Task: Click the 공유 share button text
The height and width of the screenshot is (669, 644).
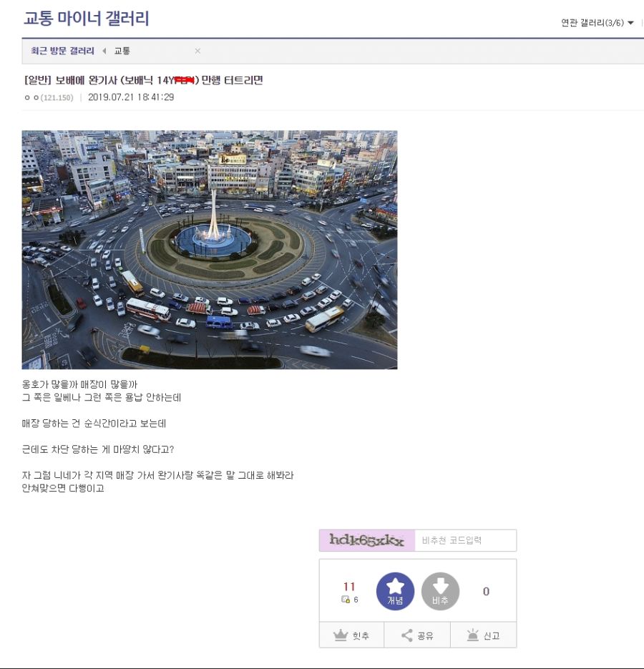Action: click(x=425, y=635)
